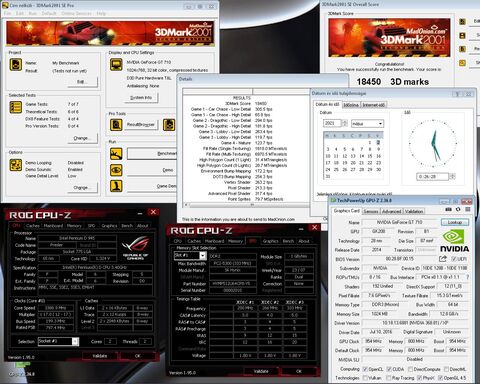
Task: Click the ResultBrowser button
Action: pyautogui.click(x=141, y=125)
